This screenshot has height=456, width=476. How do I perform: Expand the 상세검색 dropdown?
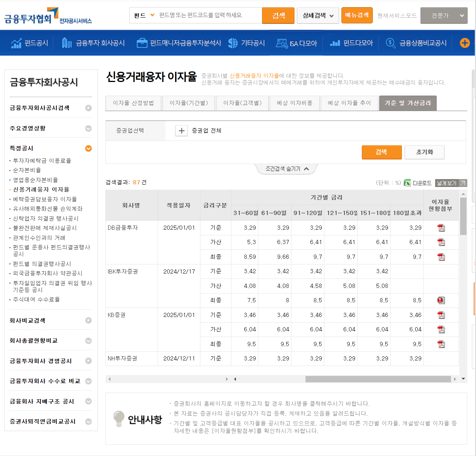[318, 15]
